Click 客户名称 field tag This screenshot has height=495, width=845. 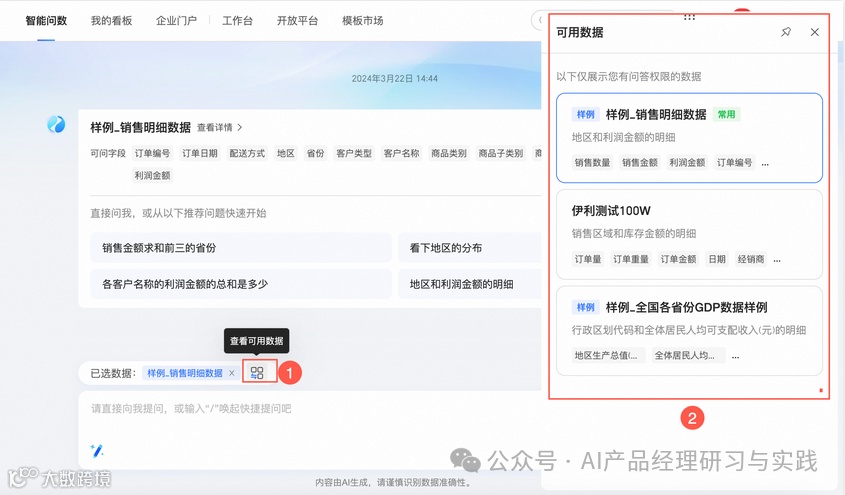point(401,154)
